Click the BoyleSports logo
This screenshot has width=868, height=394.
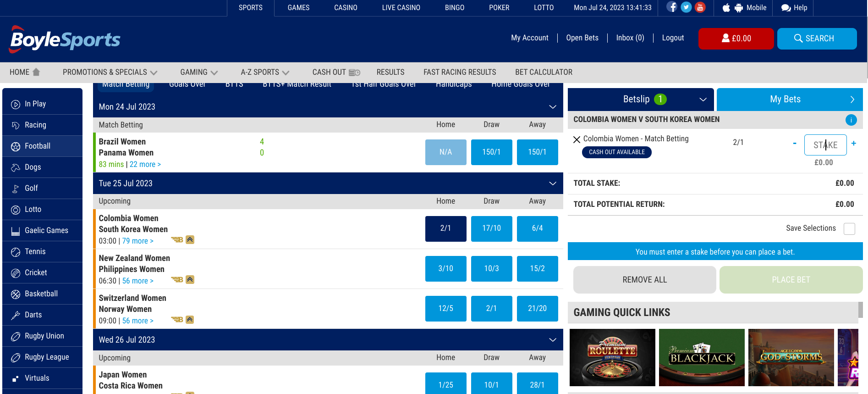pos(65,39)
